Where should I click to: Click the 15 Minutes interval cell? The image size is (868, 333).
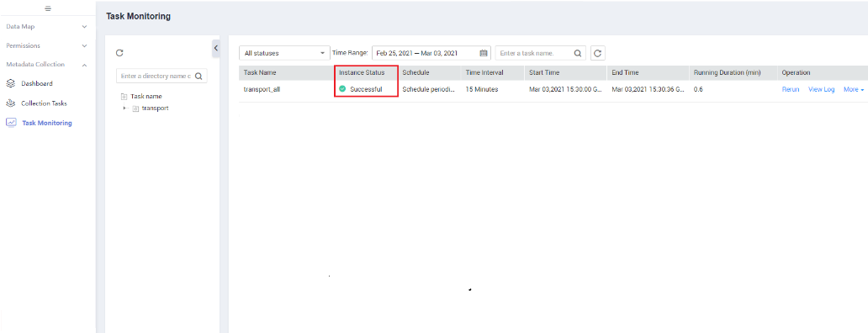pos(482,89)
